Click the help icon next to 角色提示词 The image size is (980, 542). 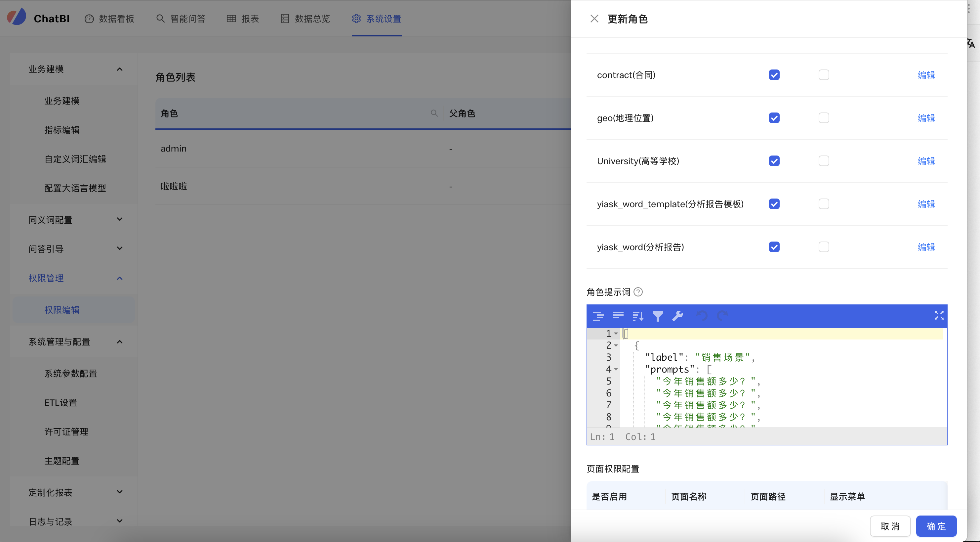[x=638, y=292]
